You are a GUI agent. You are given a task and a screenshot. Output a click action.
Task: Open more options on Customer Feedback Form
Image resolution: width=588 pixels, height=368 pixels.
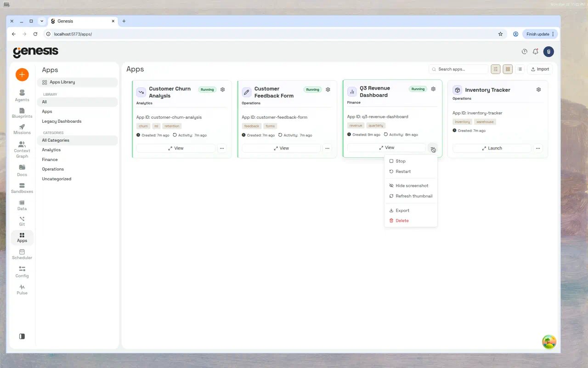(x=327, y=148)
